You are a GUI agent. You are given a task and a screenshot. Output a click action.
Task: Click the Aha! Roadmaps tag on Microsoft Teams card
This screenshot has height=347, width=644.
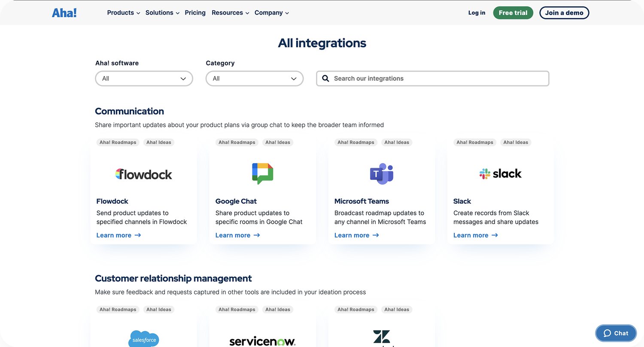tap(355, 142)
